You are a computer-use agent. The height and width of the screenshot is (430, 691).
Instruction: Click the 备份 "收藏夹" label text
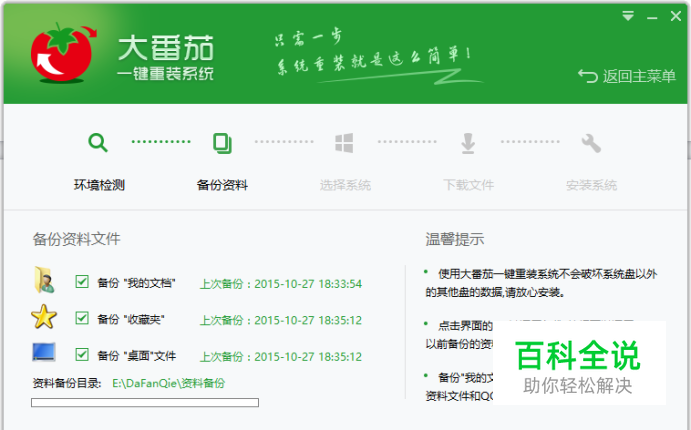pyautogui.click(x=131, y=319)
